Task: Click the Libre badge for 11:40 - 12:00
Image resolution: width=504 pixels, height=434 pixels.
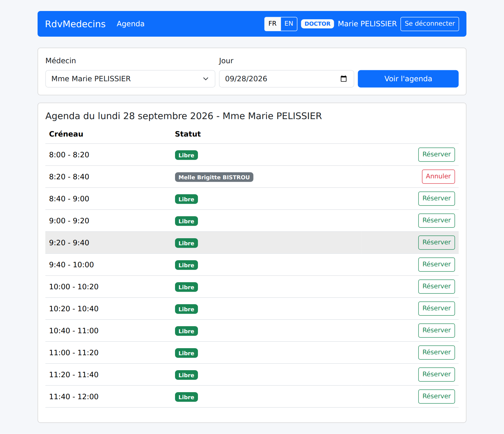Action: (x=186, y=397)
